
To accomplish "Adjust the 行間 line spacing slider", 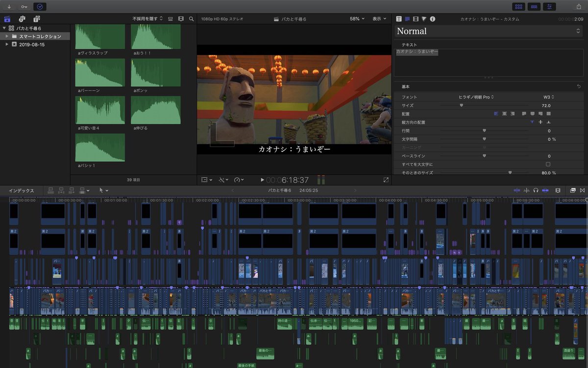I will [484, 131].
